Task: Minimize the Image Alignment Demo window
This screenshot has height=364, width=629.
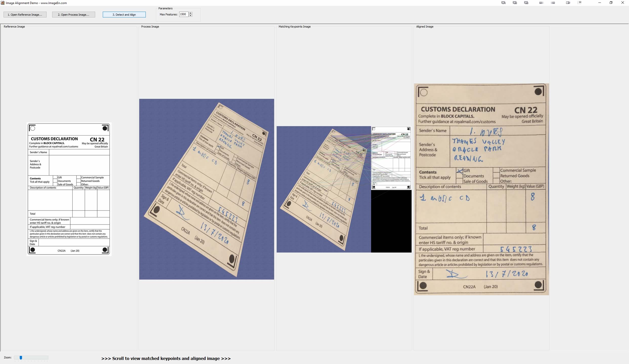Action: [x=599, y=3]
